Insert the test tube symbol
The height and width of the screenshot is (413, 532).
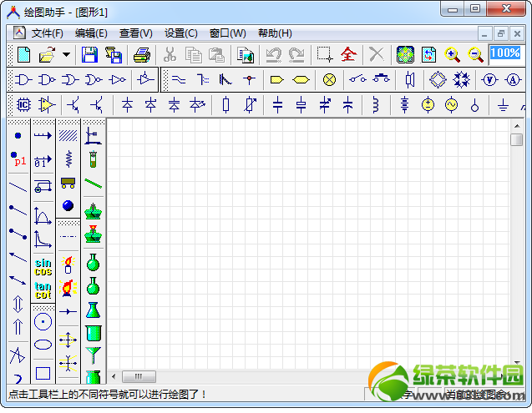[93, 159]
